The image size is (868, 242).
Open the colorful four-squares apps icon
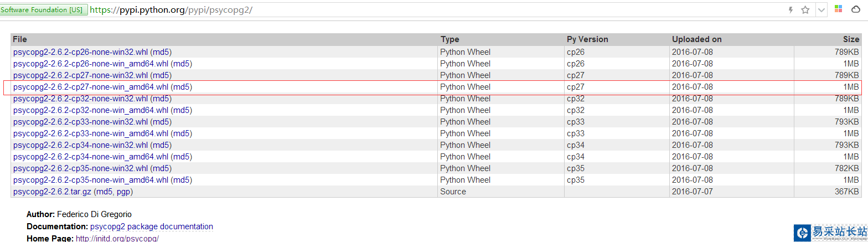[x=839, y=9]
